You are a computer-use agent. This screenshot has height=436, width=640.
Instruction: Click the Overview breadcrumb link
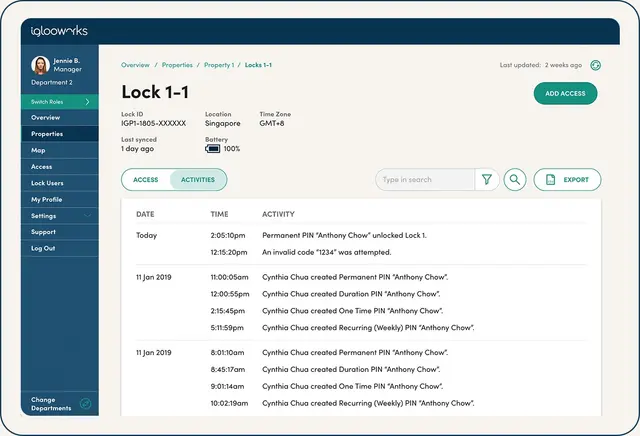pyautogui.click(x=135, y=65)
